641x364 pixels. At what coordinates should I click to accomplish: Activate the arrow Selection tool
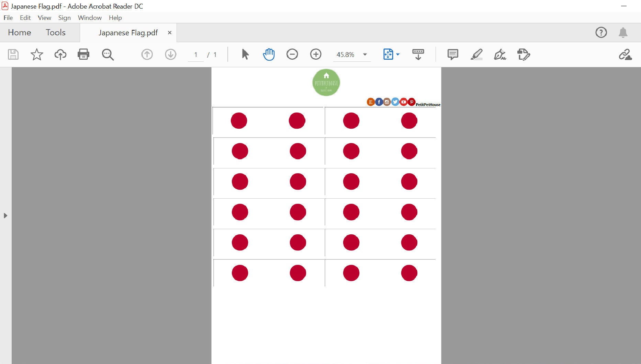tap(245, 54)
